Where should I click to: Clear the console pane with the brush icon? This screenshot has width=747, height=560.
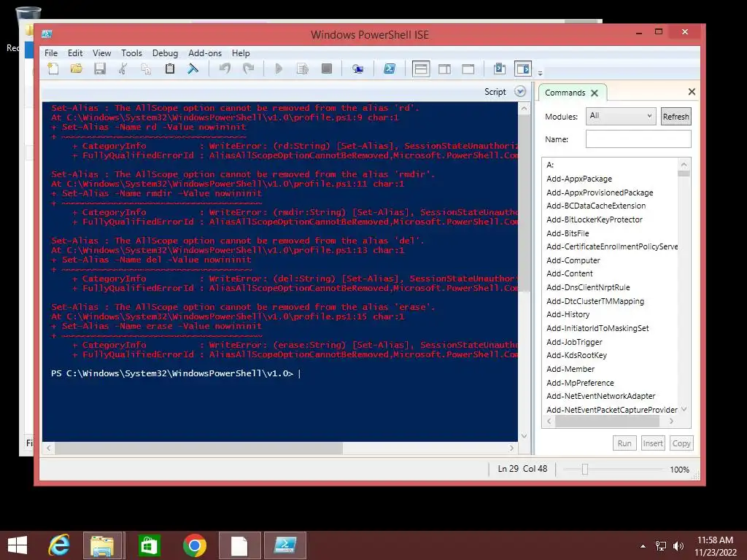(x=193, y=69)
